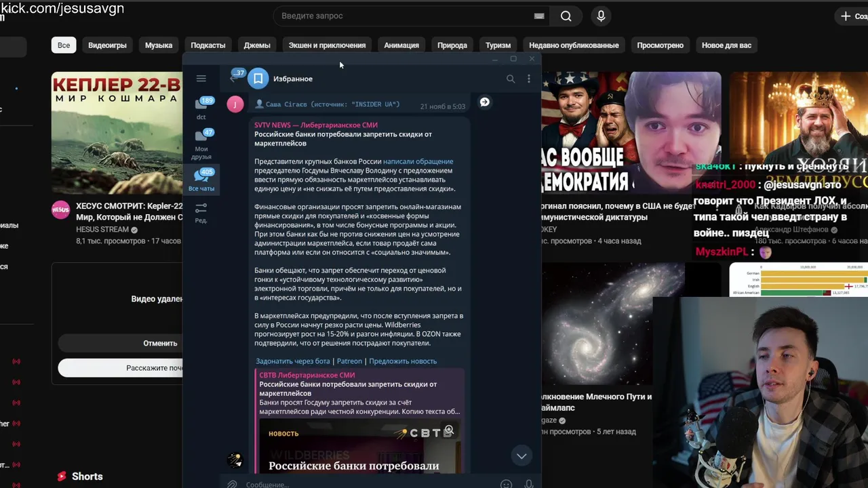The height and width of the screenshot is (488, 868).
Task: Click the Задонатить через бота link
Action: click(x=293, y=361)
